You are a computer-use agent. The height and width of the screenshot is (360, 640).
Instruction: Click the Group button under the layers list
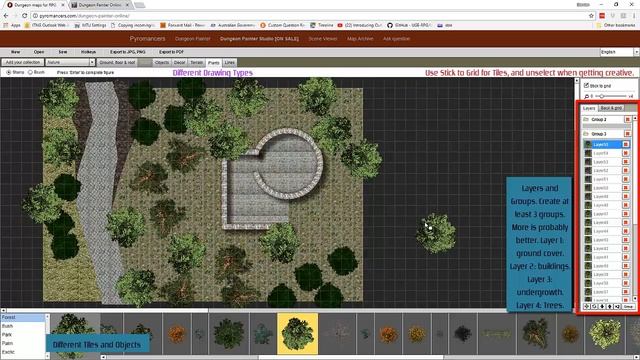tap(628, 307)
